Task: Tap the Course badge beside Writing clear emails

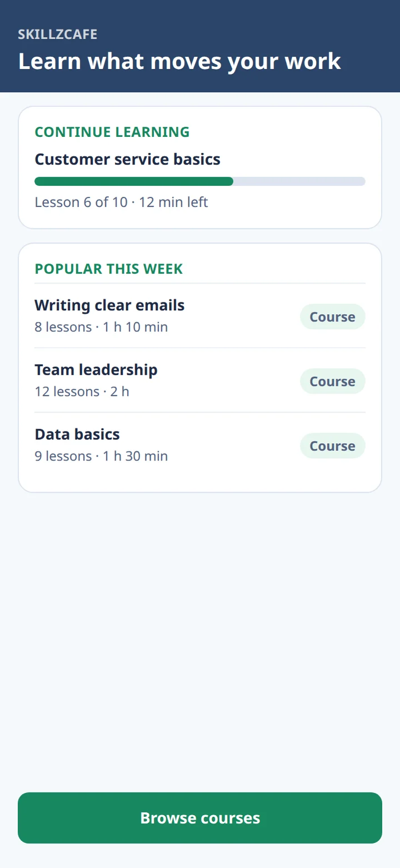Action: point(332,317)
